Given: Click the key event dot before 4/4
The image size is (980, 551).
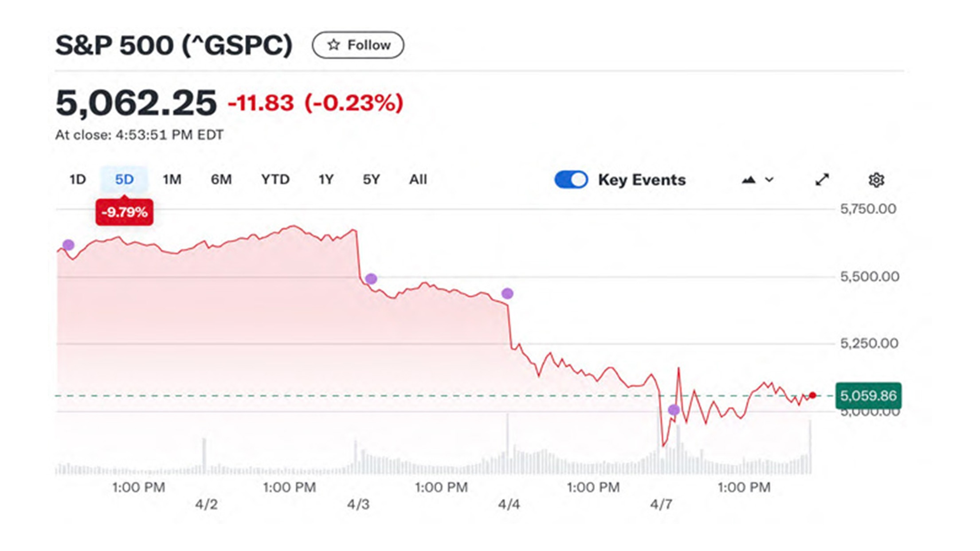Looking at the screenshot, I should [507, 293].
